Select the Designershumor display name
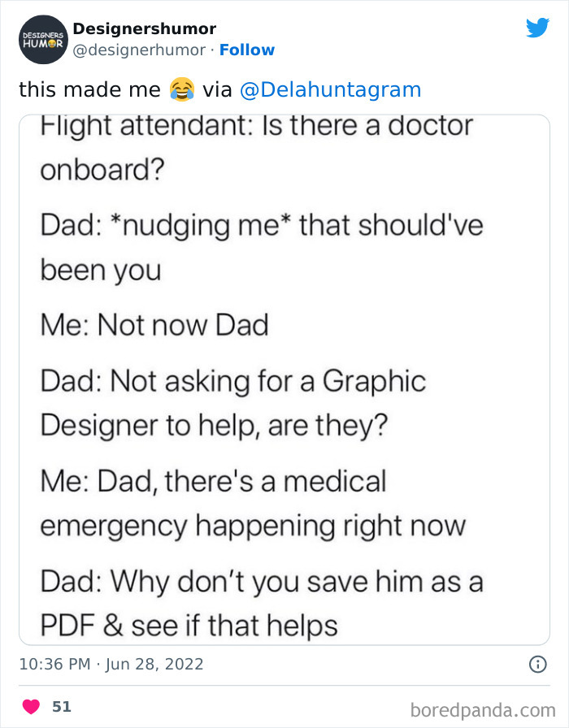 click(x=145, y=28)
